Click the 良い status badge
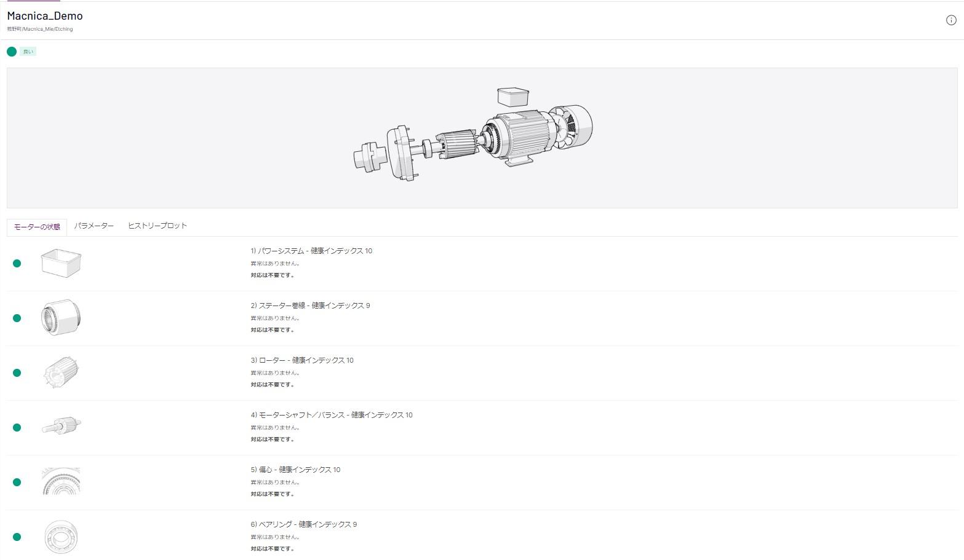 (x=28, y=52)
